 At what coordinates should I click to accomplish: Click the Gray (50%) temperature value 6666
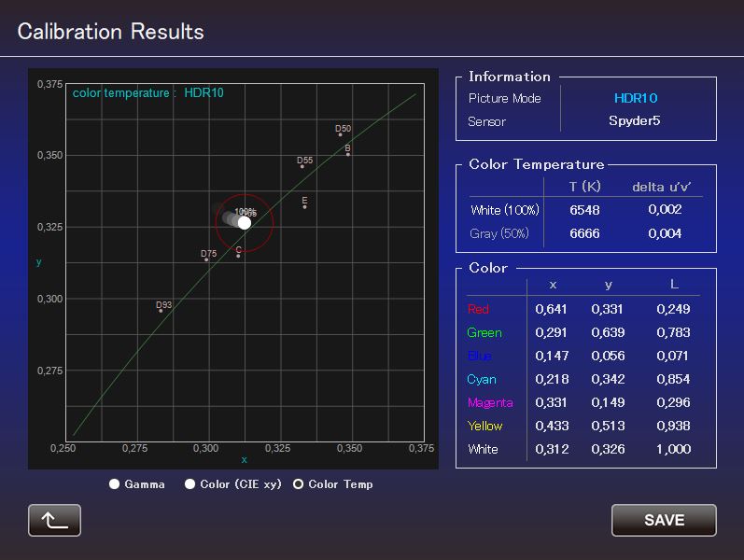click(584, 233)
